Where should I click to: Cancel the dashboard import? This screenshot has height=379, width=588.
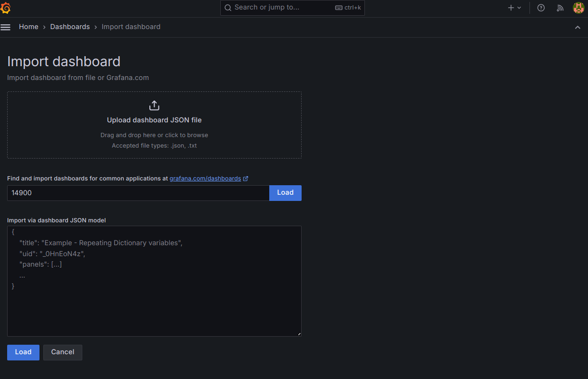point(62,352)
